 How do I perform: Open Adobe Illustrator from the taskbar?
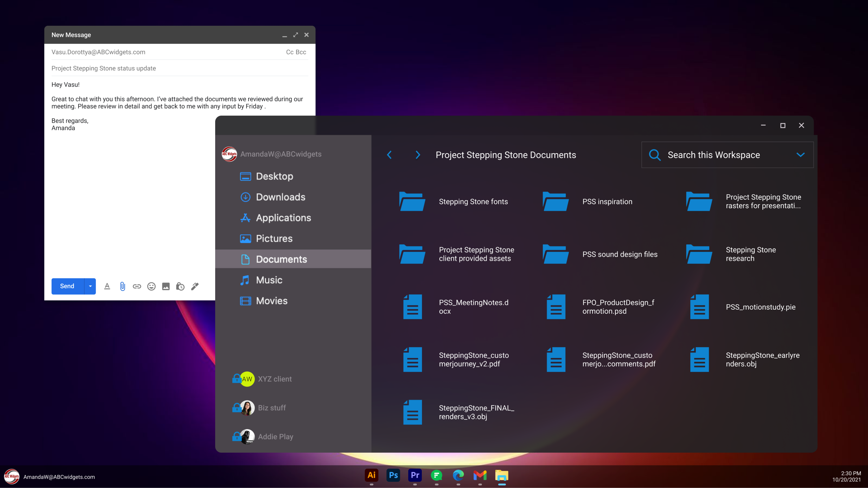point(371,475)
